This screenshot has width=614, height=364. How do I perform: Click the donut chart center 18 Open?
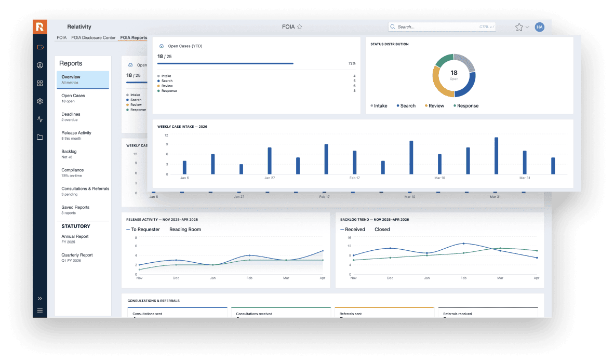[454, 75]
